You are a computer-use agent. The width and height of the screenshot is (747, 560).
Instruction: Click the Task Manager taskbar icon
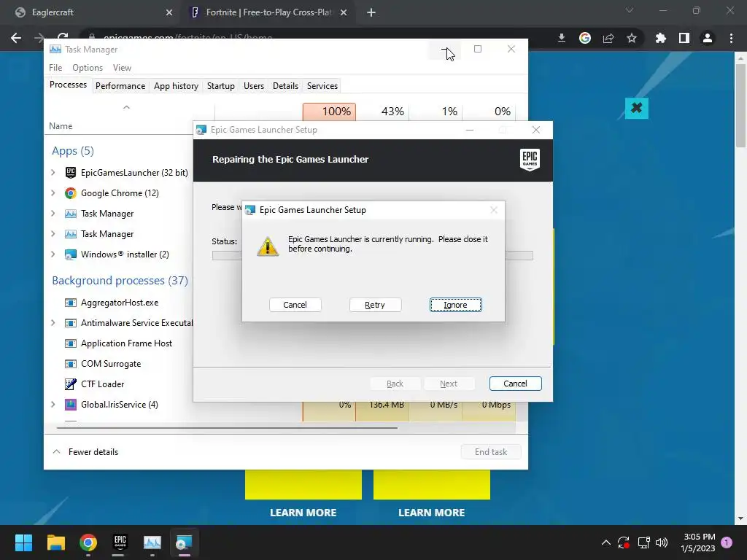click(152, 542)
